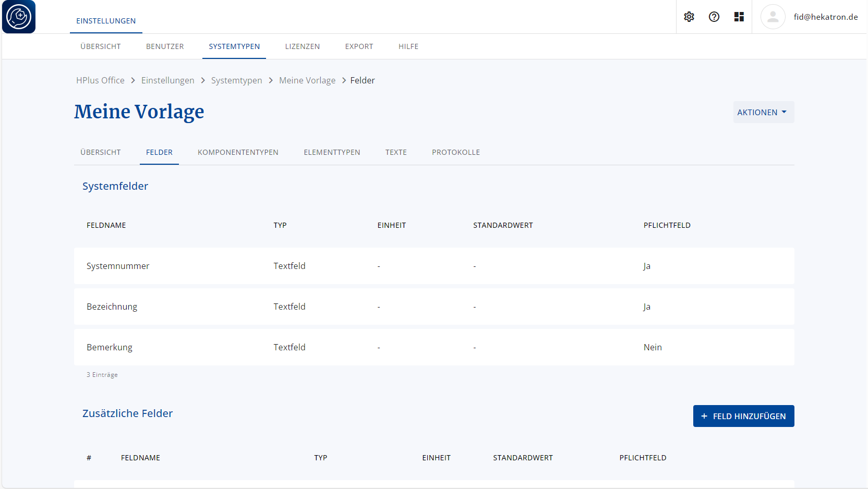Open the settings gear icon

tap(689, 17)
